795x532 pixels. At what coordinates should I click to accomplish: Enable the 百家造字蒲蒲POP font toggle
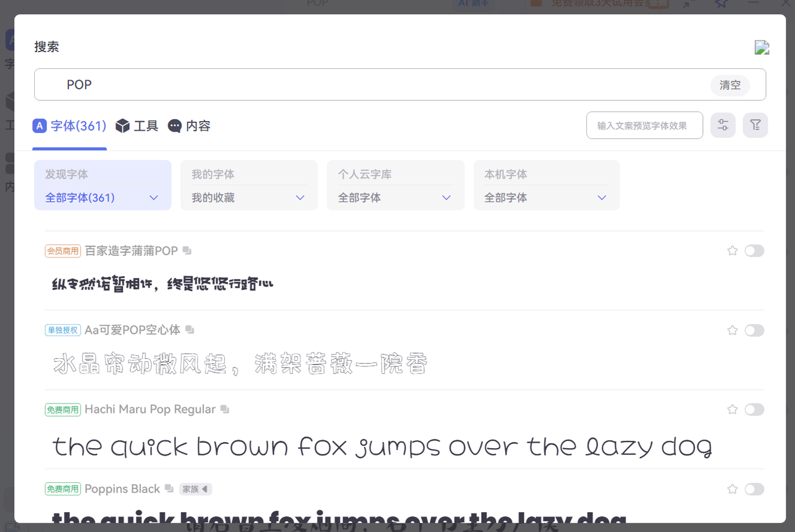pyautogui.click(x=754, y=251)
